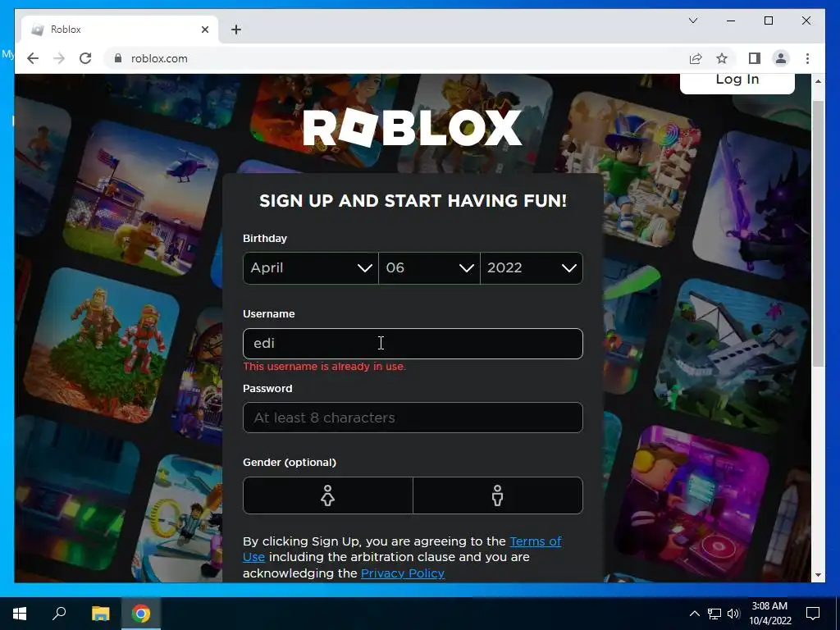Click the Username field containing edi

click(x=413, y=344)
